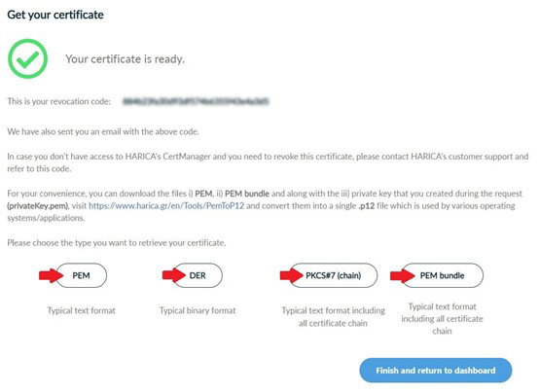Screen dimensions: 539x392
Task: Select the PKCS#7 (chain) download option
Action: (x=333, y=275)
